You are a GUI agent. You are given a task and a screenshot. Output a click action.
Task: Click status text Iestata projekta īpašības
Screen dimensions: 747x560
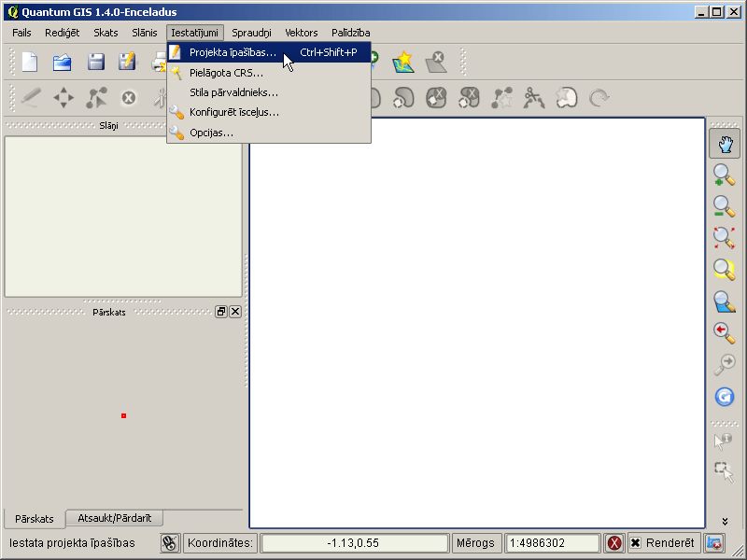[x=73, y=543]
